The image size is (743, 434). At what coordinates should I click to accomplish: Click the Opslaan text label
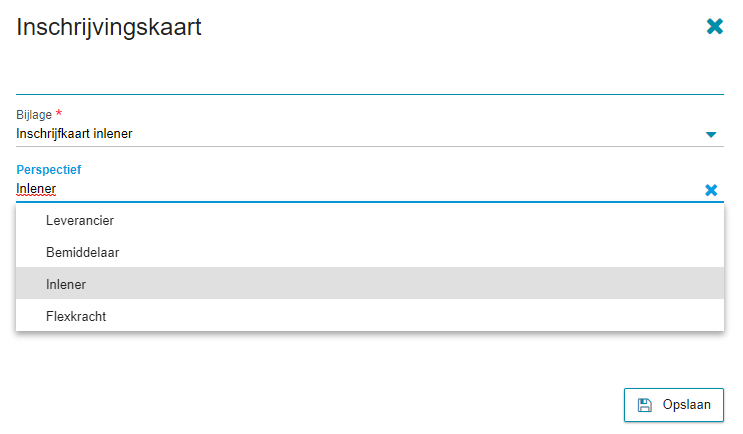coord(687,405)
